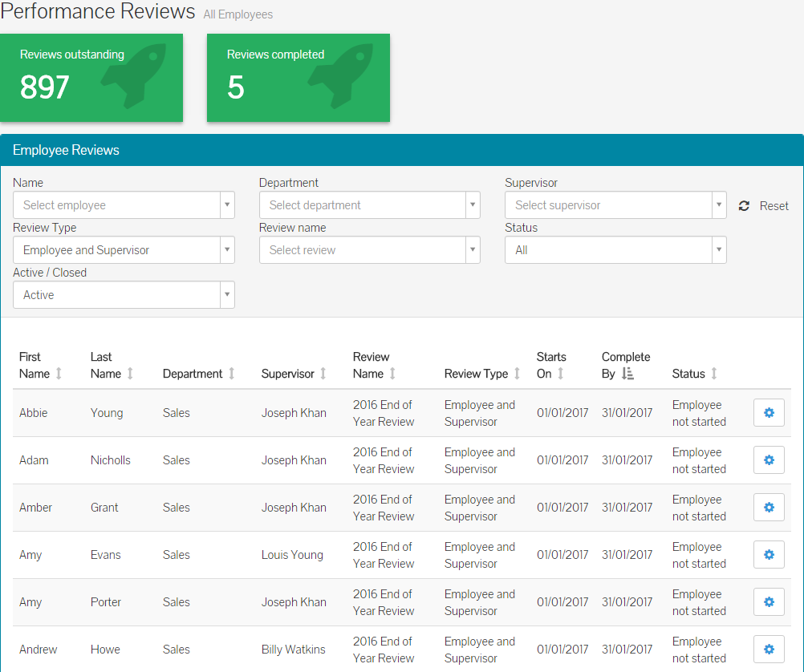804x672 pixels.
Task: Open the Select department dropdown
Action: point(370,205)
